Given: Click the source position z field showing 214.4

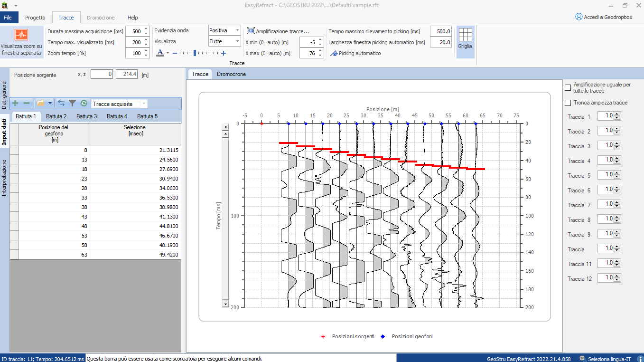Looking at the screenshot, I should (127, 74).
